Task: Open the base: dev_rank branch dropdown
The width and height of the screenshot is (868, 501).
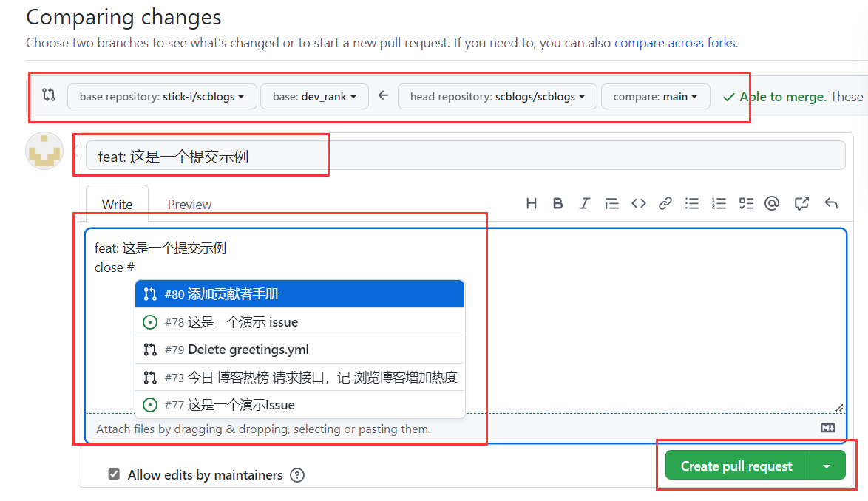Action: 314,97
